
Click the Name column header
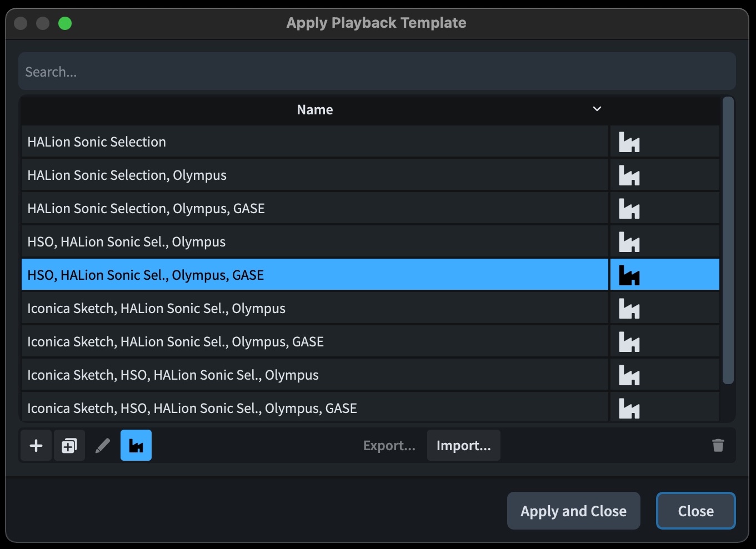tap(315, 110)
